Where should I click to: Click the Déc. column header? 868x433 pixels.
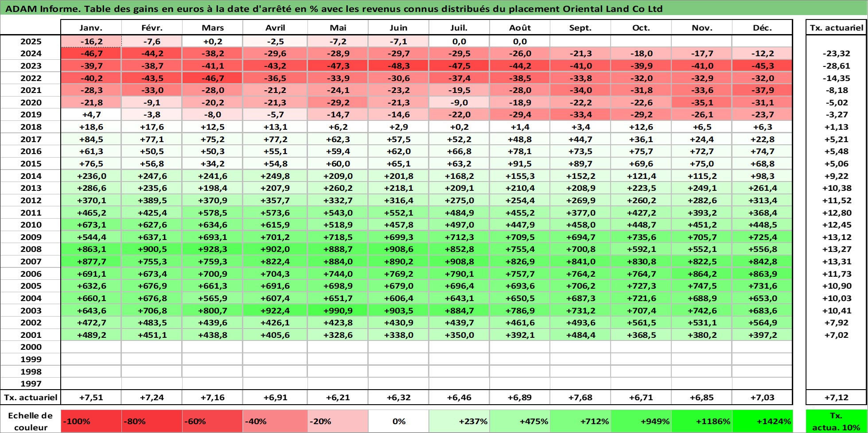[762, 27]
